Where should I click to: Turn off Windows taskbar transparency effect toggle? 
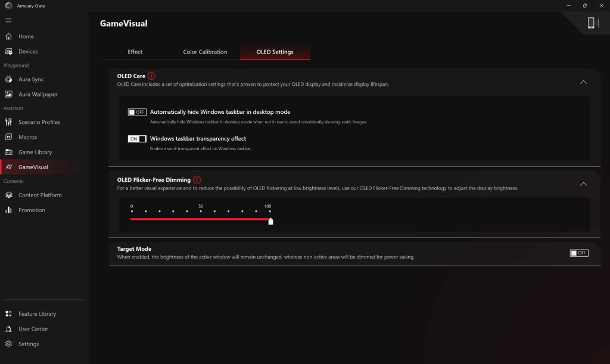coord(137,139)
